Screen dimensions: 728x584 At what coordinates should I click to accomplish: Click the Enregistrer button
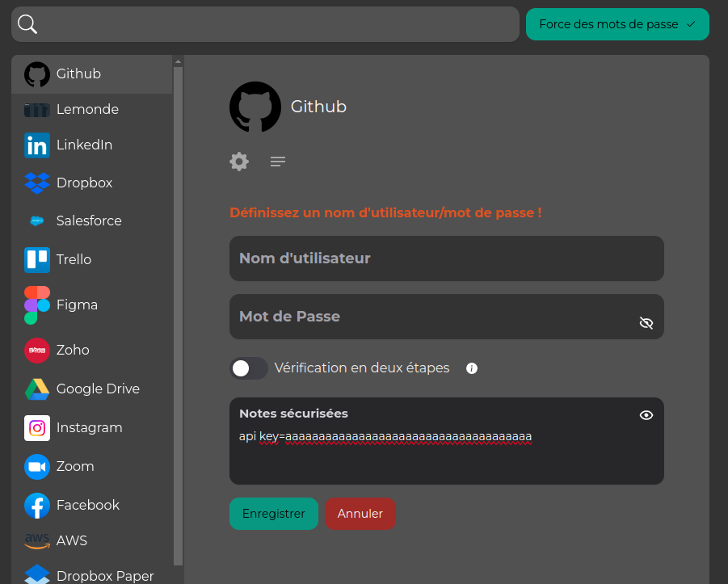(x=274, y=514)
